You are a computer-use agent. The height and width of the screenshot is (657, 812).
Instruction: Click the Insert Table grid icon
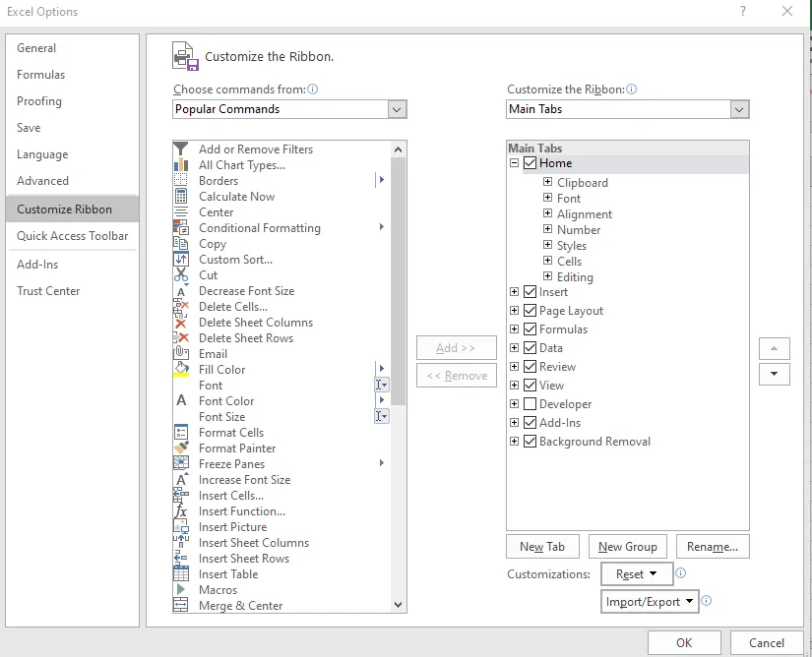(x=181, y=573)
